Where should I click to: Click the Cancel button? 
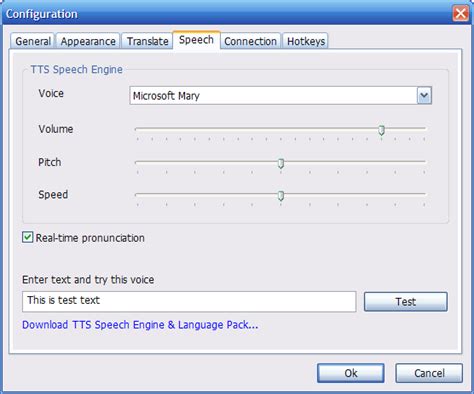point(429,373)
